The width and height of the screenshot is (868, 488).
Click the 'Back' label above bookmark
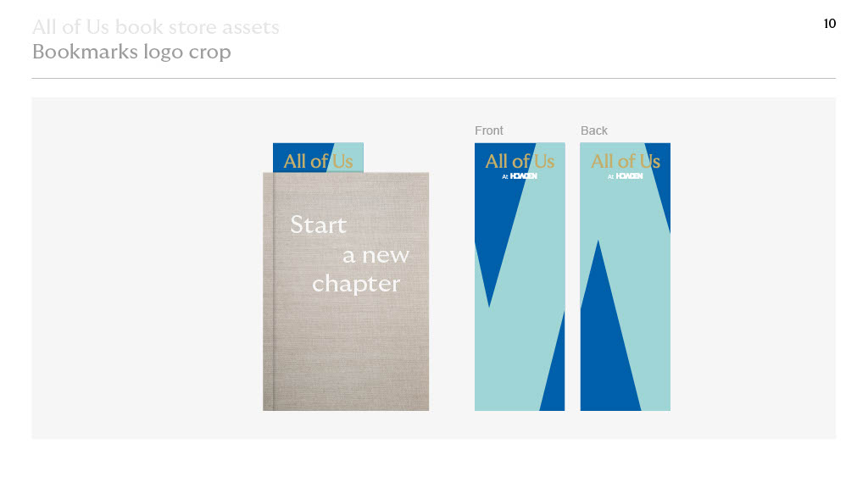[594, 130]
